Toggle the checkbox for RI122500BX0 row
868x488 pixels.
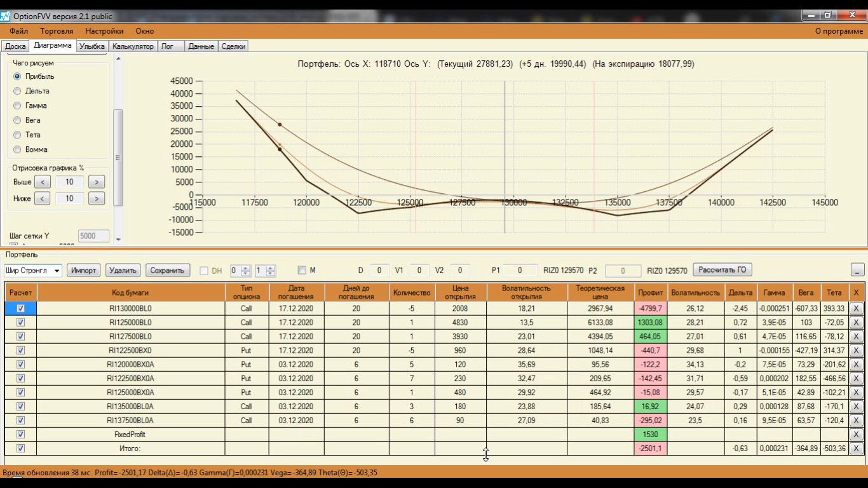(x=21, y=350)
